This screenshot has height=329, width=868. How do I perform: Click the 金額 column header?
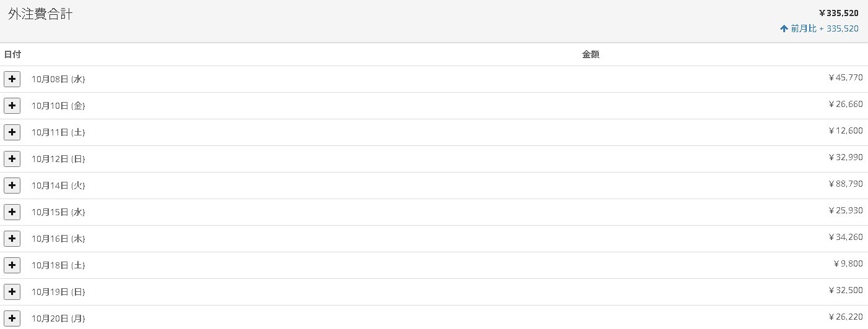pyautogui.click(x=591, y=54)
